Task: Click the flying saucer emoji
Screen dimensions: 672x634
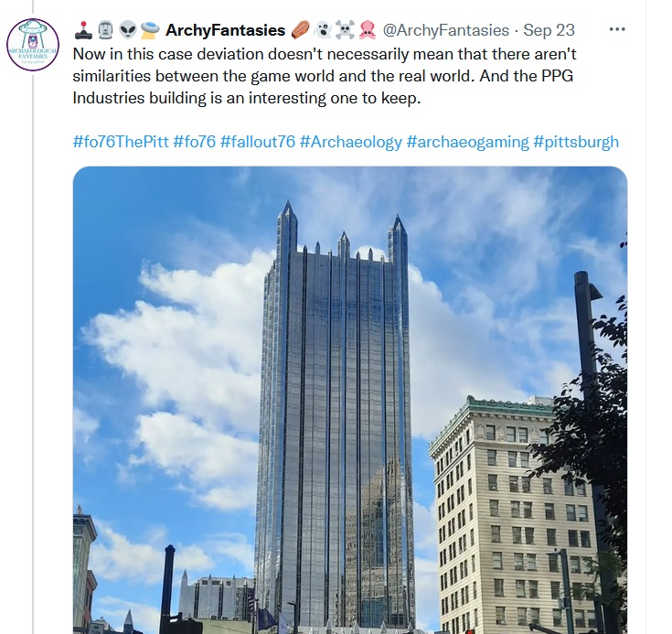Action: (150, 29)
